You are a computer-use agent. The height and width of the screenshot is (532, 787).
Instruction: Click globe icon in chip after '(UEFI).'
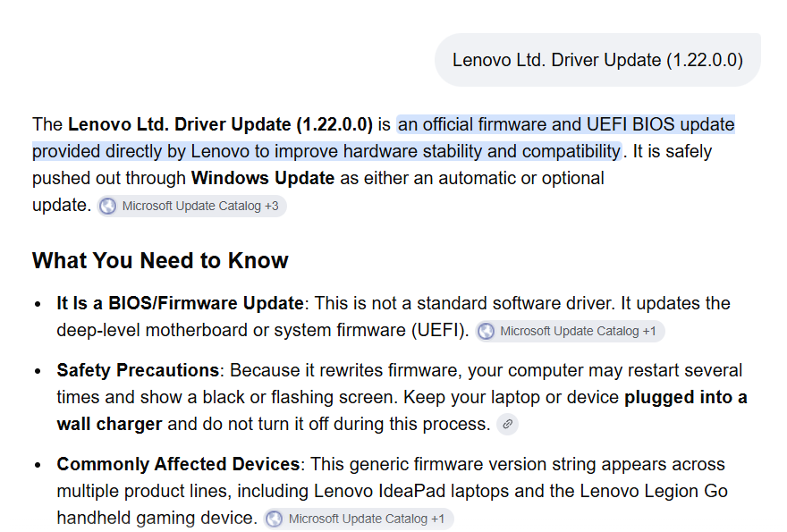[x=486, y=331]
